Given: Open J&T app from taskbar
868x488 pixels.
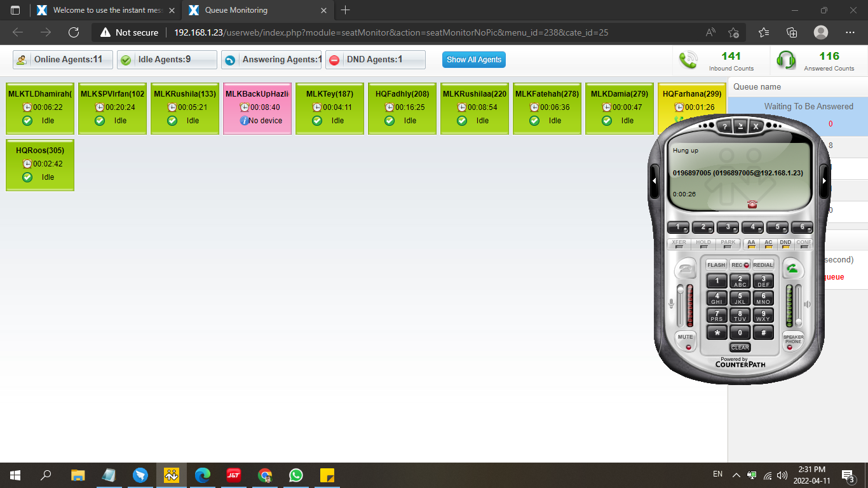Looking at the screenshot, I should click(234, 475).
